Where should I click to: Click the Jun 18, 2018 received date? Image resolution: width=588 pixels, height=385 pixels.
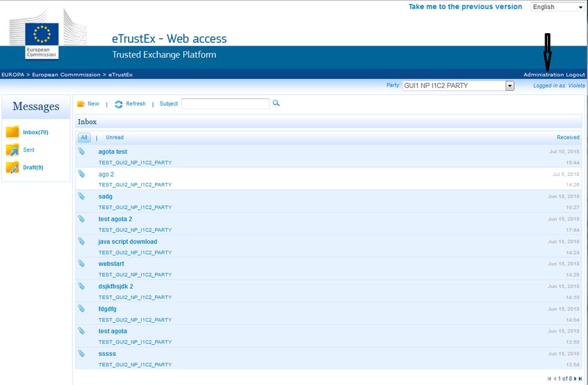pos(563,196)
